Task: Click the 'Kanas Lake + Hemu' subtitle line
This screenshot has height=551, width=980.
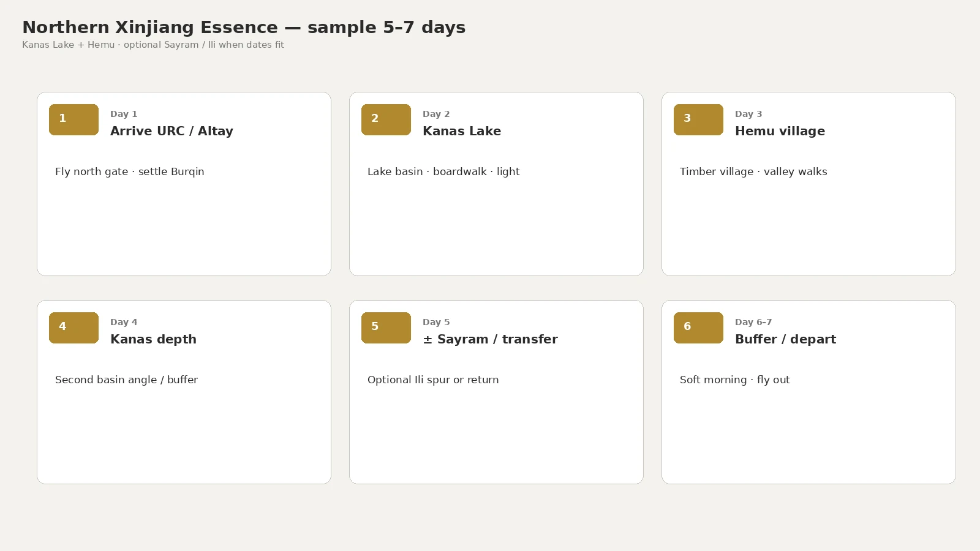Action: click(x=153, y=45)
